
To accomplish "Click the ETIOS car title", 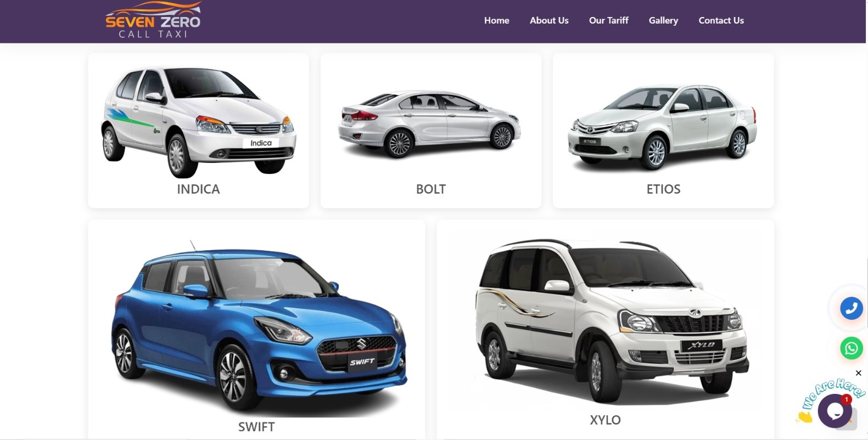I will coord(663,189).
